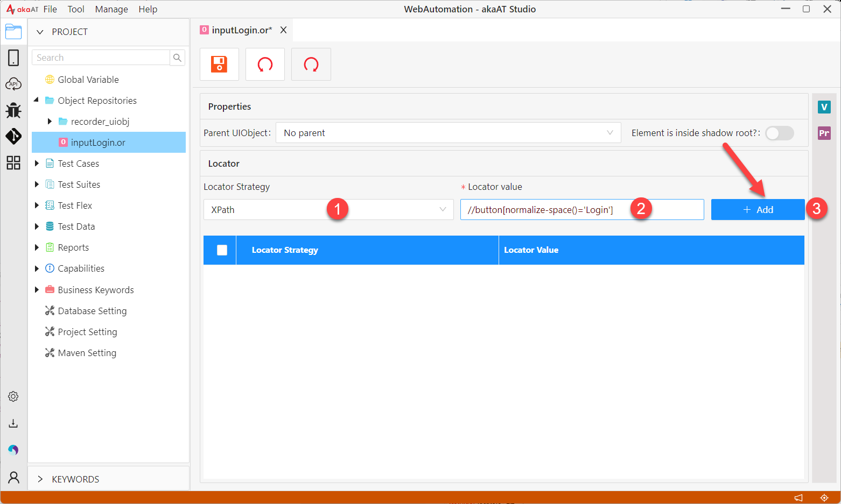Open the File menu
This screenshot has height=504, width=841.
tap(50, 9)
